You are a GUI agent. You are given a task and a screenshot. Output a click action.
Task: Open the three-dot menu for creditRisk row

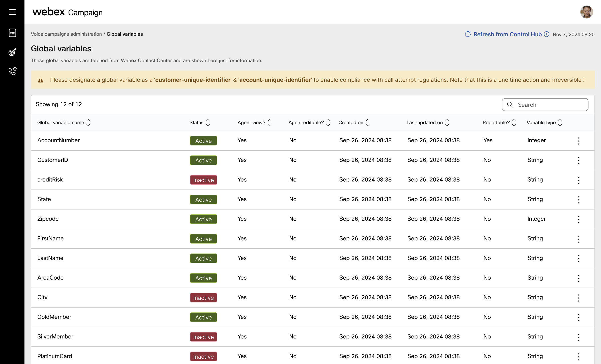[579, 180]
